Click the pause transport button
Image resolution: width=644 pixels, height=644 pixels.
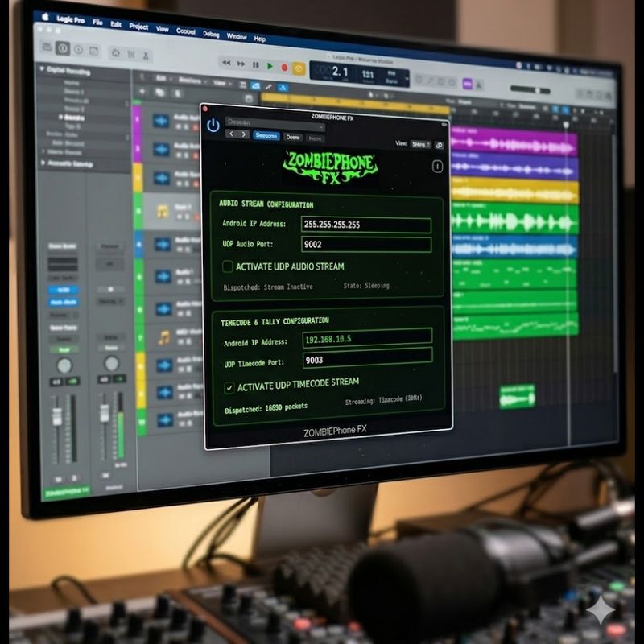coord(256,65)
